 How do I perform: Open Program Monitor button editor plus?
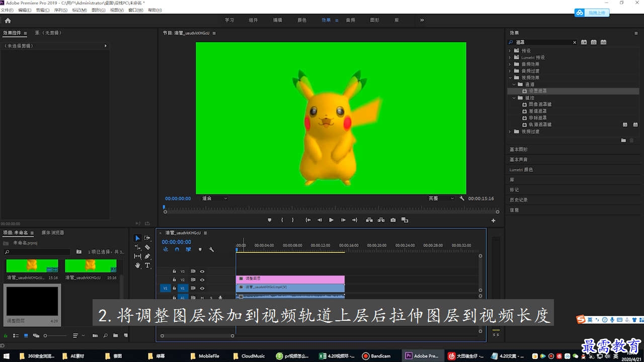click(x=493, y=220)
